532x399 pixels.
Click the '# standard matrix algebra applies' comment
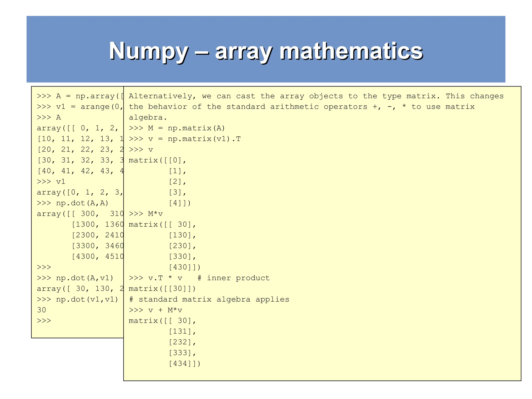209,299
